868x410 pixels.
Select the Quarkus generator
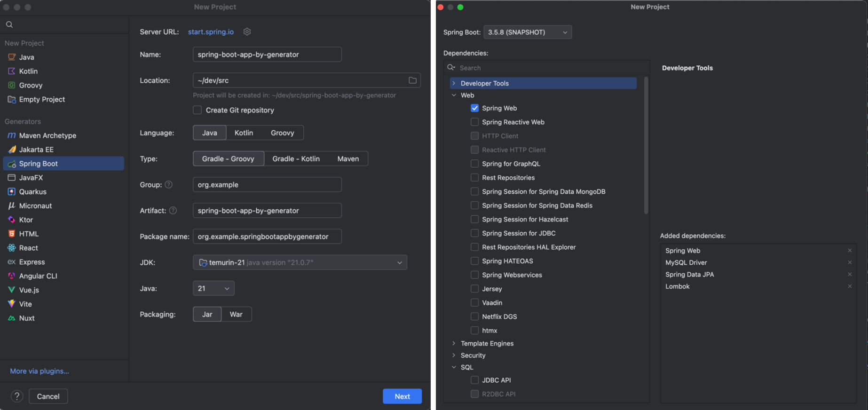click(32, 192)
